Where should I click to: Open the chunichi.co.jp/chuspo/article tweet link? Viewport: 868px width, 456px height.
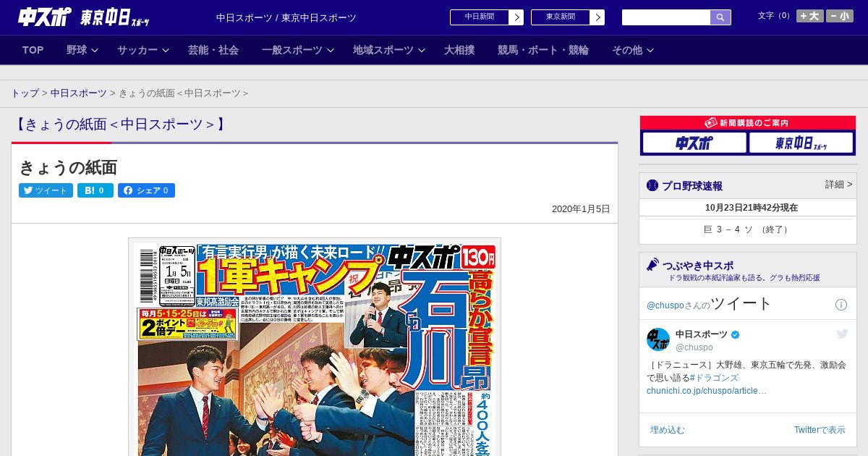[707, 391]
